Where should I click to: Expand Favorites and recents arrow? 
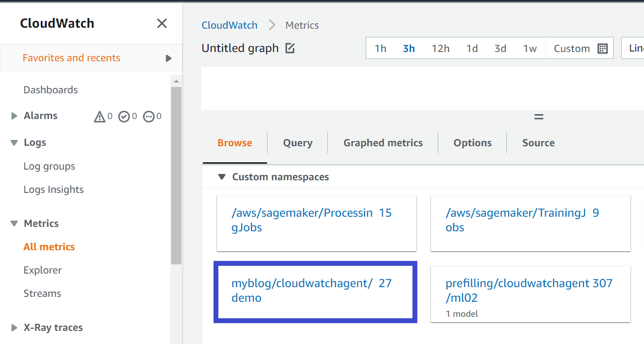tap(169, 58)
